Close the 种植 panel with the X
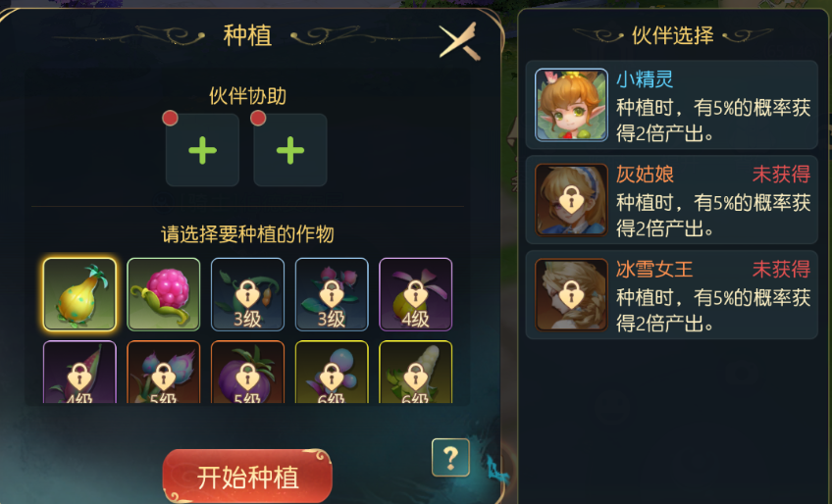This screenshot has width=832, height=504. (x=459, y=40)
